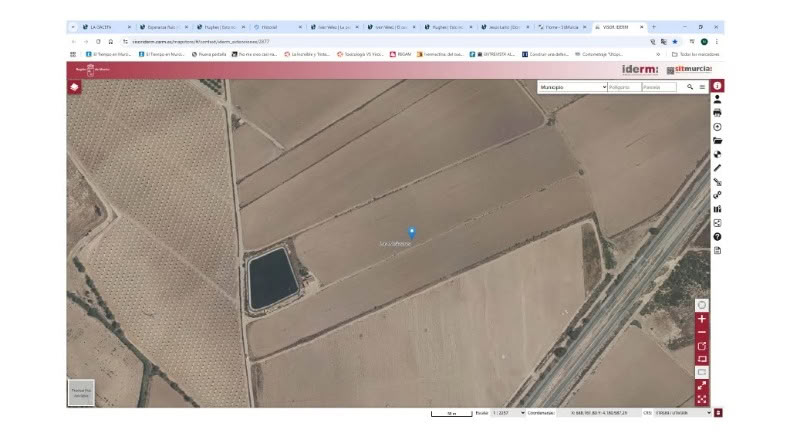Click the white rectangle button above the expand arrows
790x440 pixels.
(x=702, y=372)
